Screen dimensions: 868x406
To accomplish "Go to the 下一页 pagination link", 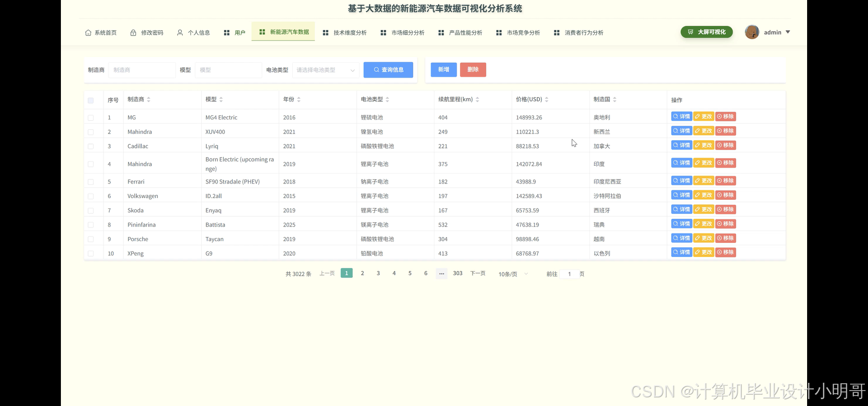I will pyautogui.click(x=478, y=273).
